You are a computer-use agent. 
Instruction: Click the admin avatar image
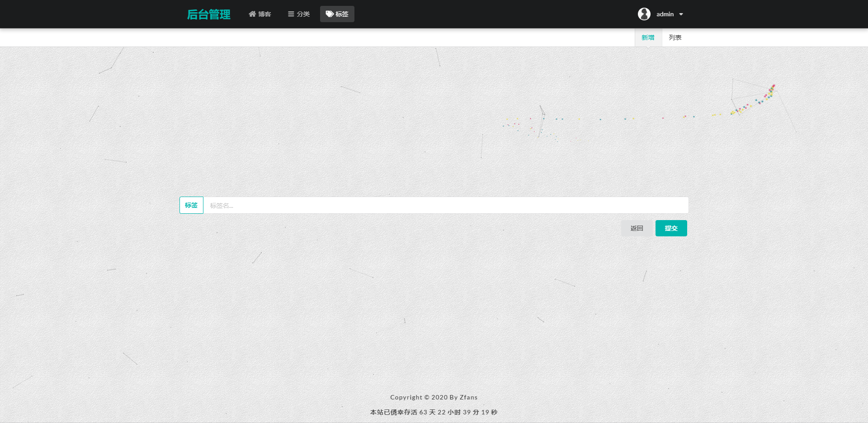pos(644,14)
